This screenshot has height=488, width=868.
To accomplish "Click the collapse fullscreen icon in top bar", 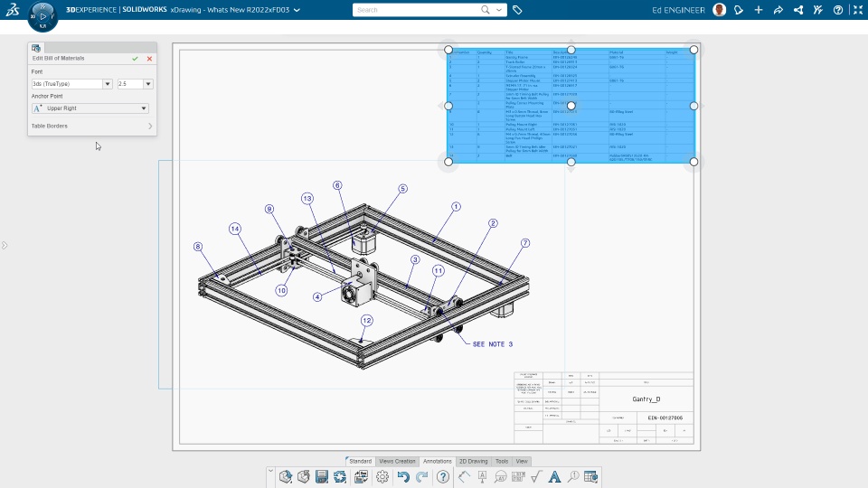I will (x=858, y=10).
